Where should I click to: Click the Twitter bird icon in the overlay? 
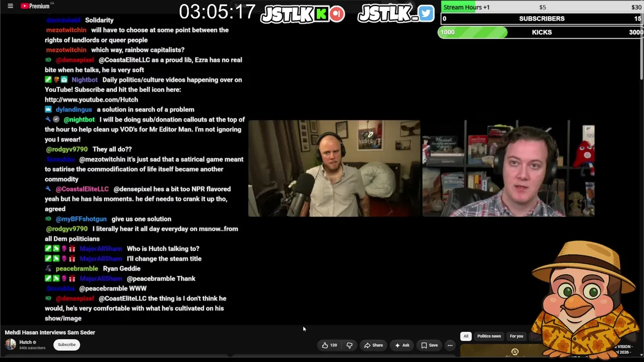click(x=426, y=14)
